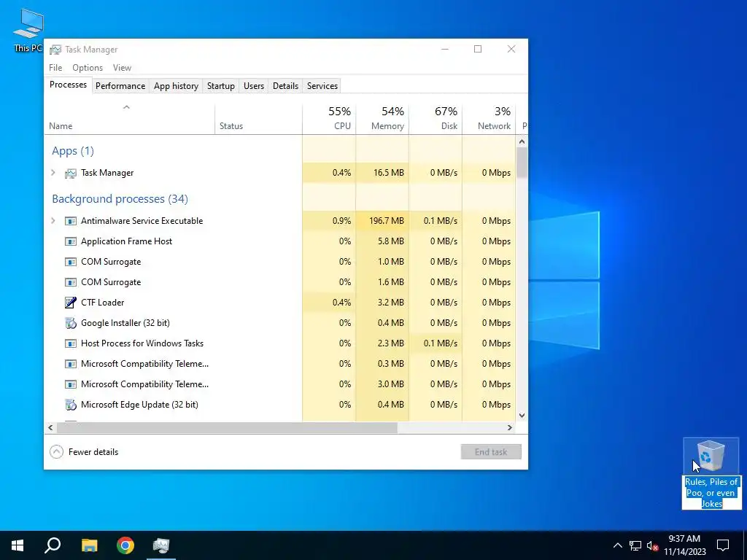Image resolution: width=747 pixels, height=560 pixels.
Task: Click the Apps (1) group heading
Action: click(73, 151)
